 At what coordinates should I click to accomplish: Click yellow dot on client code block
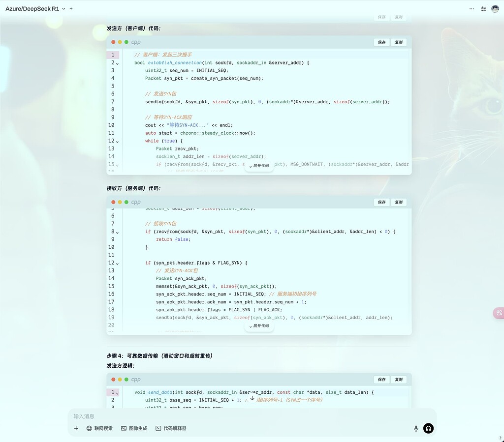(120, 42)
